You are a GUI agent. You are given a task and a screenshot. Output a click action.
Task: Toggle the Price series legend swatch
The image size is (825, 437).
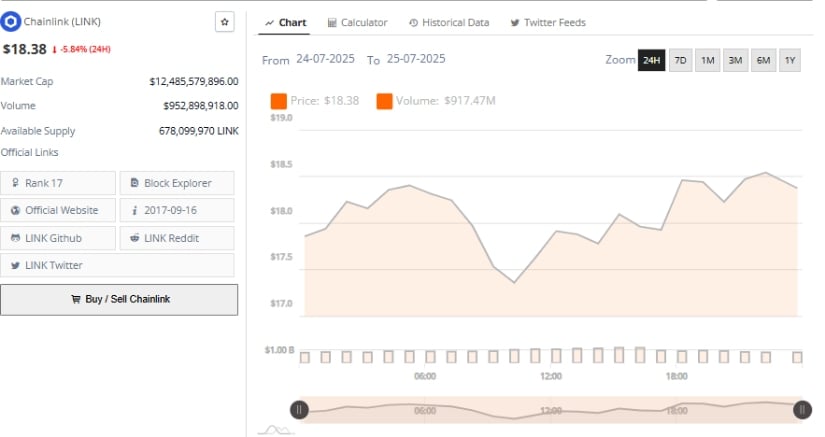click(x=279, y=101)
